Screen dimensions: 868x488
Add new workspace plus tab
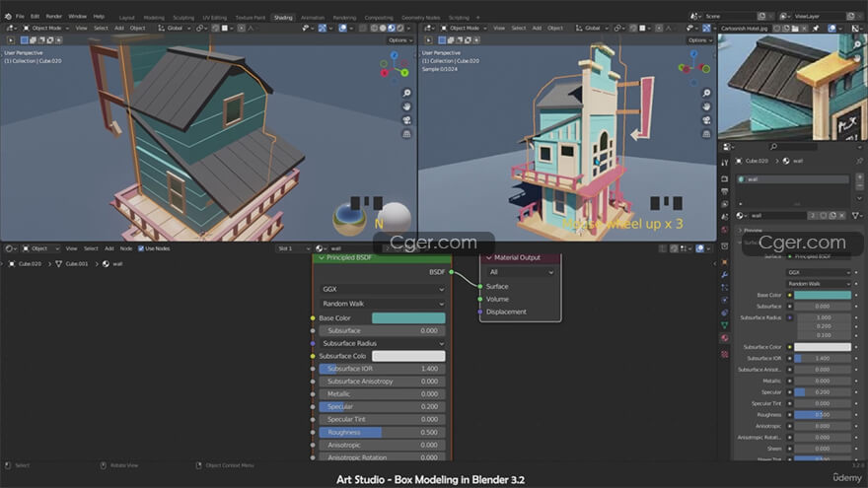478,18
